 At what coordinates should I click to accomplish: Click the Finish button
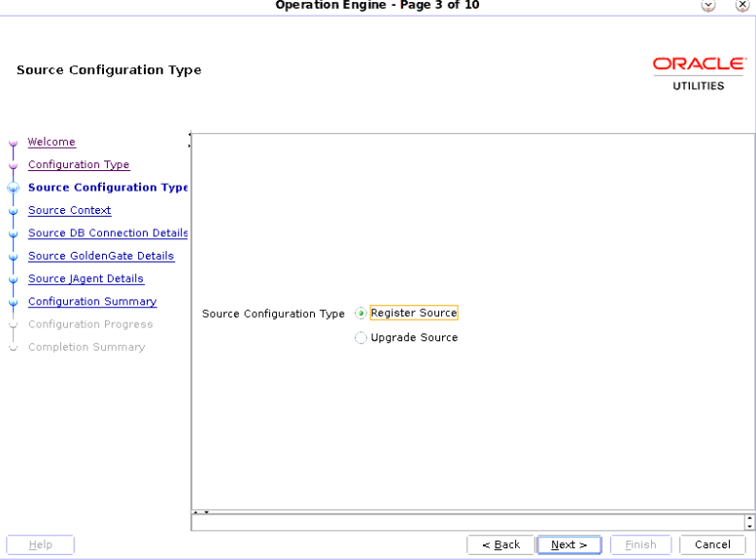click(x=640, y=544)
